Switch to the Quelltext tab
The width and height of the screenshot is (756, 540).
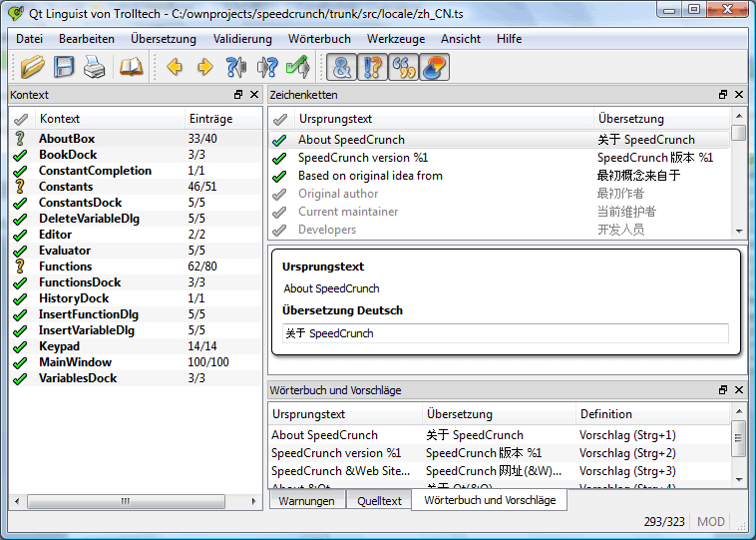pyautogui.click(x=379, y=501)
